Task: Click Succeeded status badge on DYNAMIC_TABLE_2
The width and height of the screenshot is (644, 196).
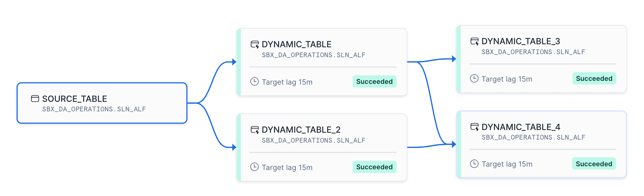Action: coord(374,167)
